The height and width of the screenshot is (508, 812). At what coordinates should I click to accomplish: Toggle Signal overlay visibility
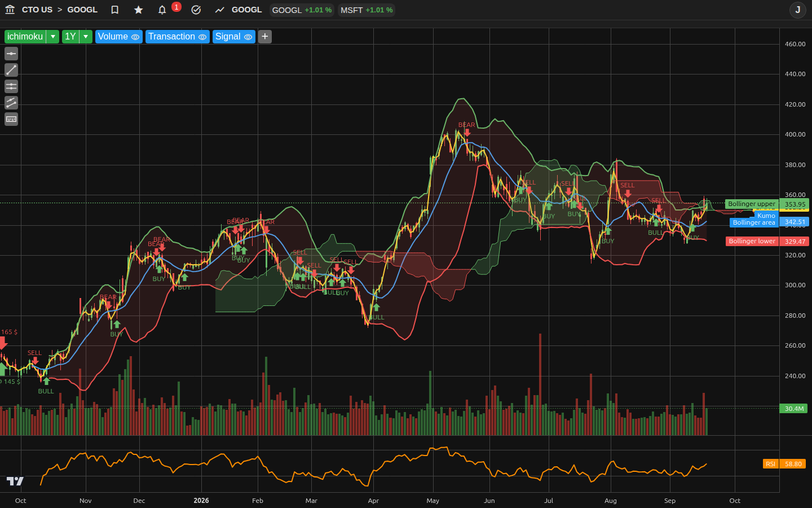tap(248, 37)
